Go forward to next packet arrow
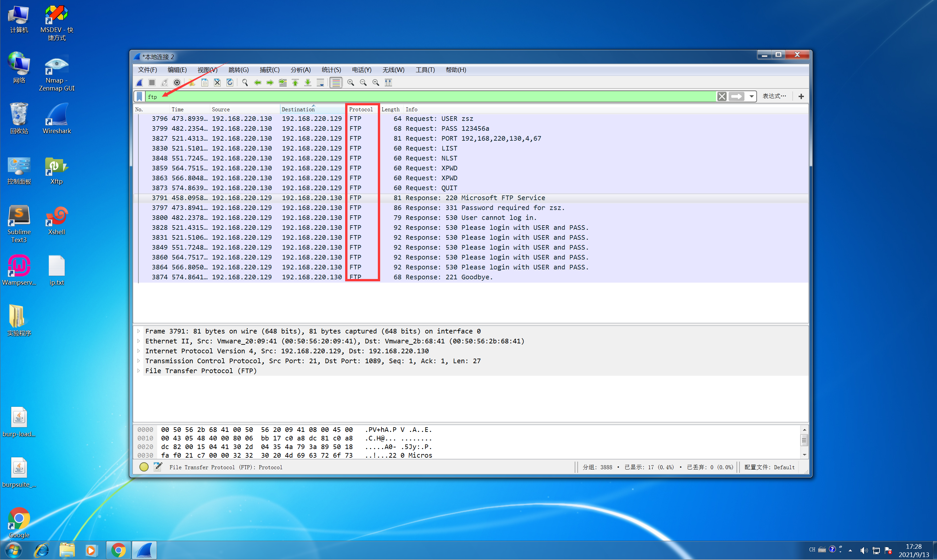The height and width of the screenshot is (560, 937). [270, 83]
